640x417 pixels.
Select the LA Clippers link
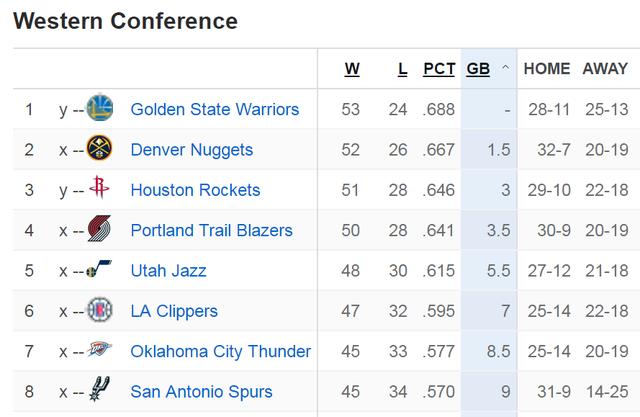174,311
